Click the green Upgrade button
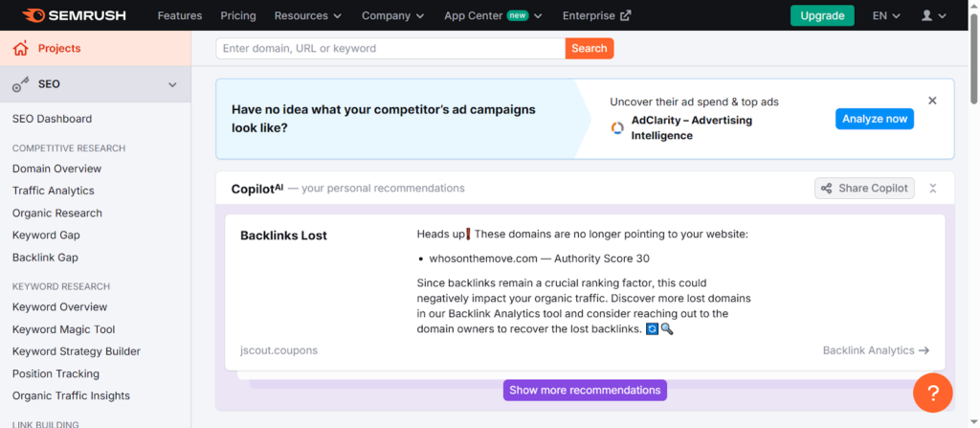 [822, 15]
